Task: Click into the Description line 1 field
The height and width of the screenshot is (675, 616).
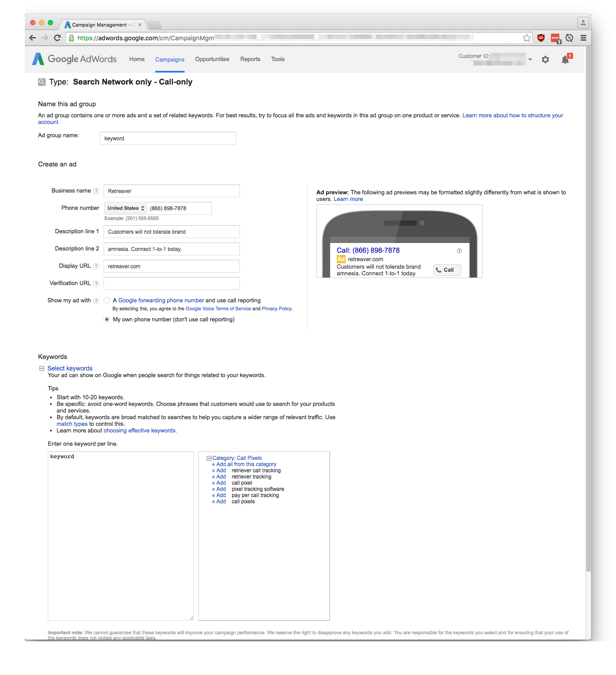Action: [172, 232]
